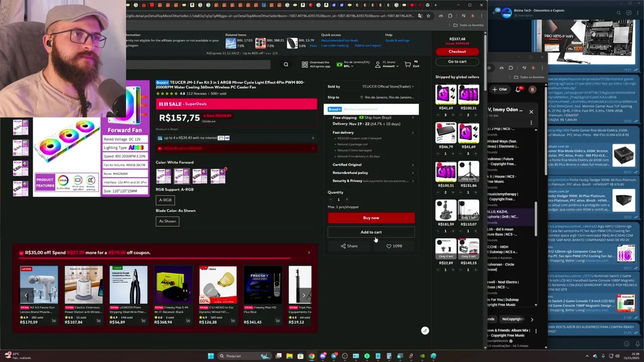Open the Live order tracking link
Image resolution: width=644 pixels, height=362 pixels.
(x=335, y=45)
